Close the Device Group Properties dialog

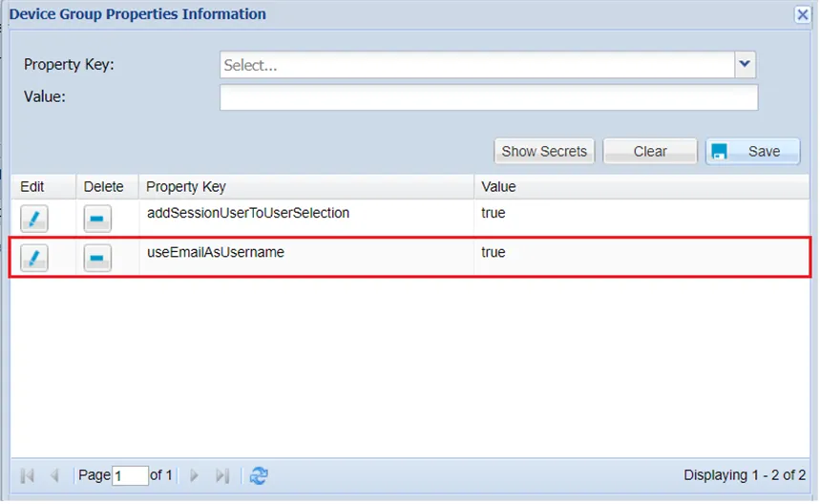[x=803, y=14]
